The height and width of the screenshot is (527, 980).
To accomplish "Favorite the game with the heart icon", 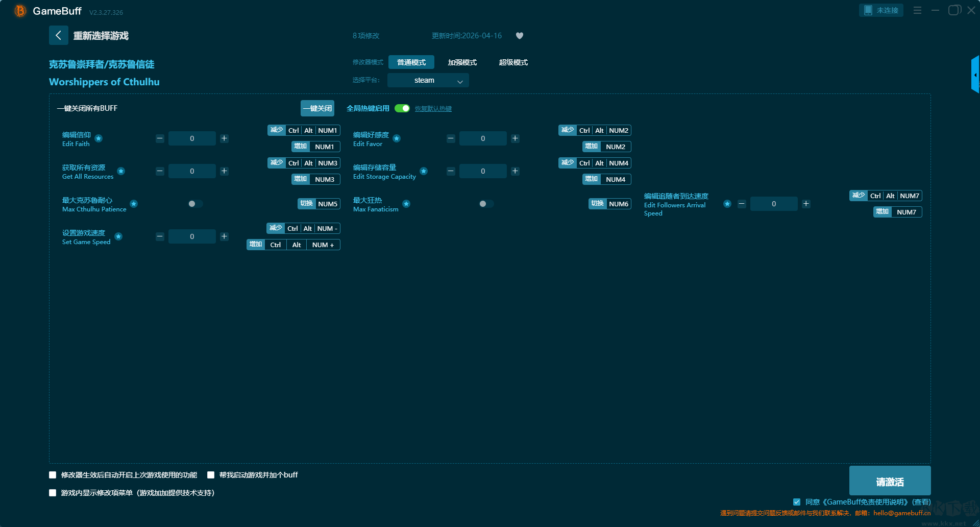I will tap(520, 36).
